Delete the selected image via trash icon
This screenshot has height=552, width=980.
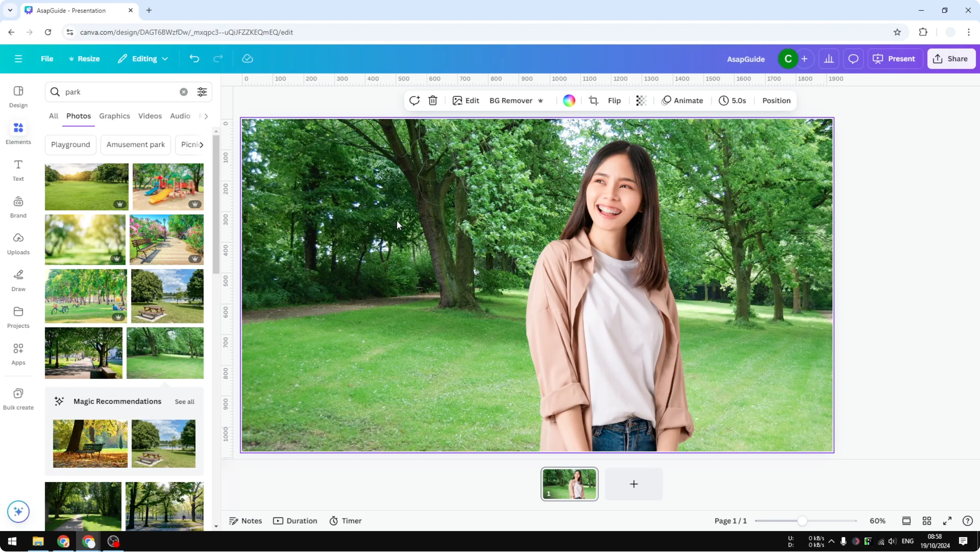coord(433,100)
